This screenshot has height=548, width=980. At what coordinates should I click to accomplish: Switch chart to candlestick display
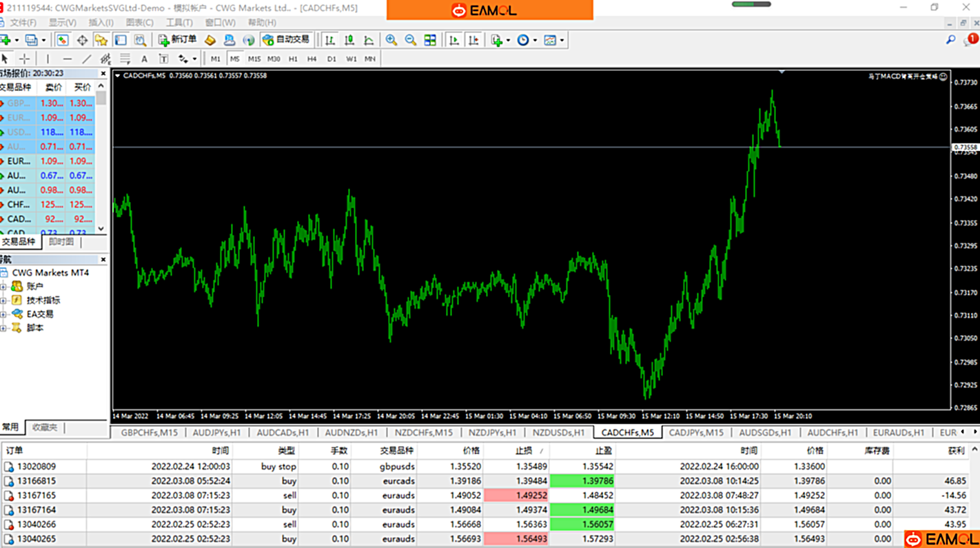point(349,40)
